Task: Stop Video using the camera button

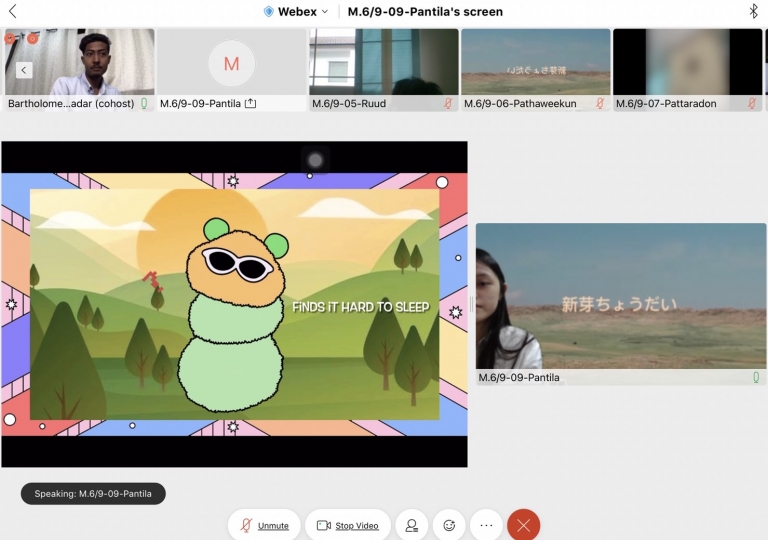Action: click(x=348, y=525)
